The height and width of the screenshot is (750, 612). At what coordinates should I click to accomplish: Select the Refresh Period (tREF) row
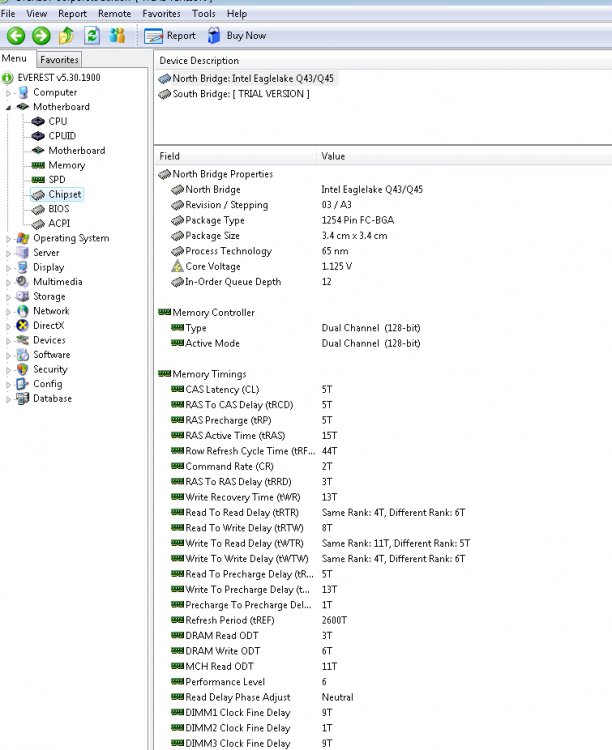tap(383, 620)
